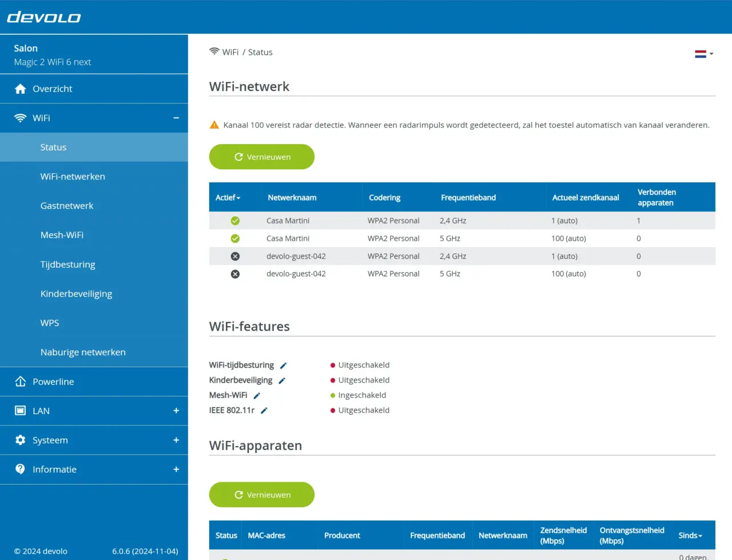Open the Gastnetwerk page

coord(67,206)
